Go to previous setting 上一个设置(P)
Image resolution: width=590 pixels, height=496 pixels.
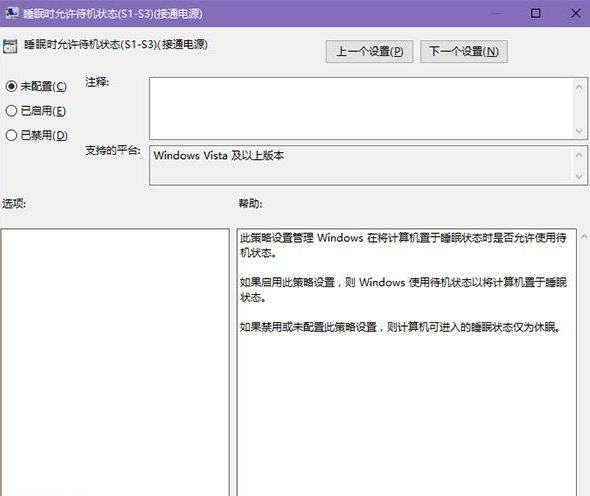click(x=369, y=52)
